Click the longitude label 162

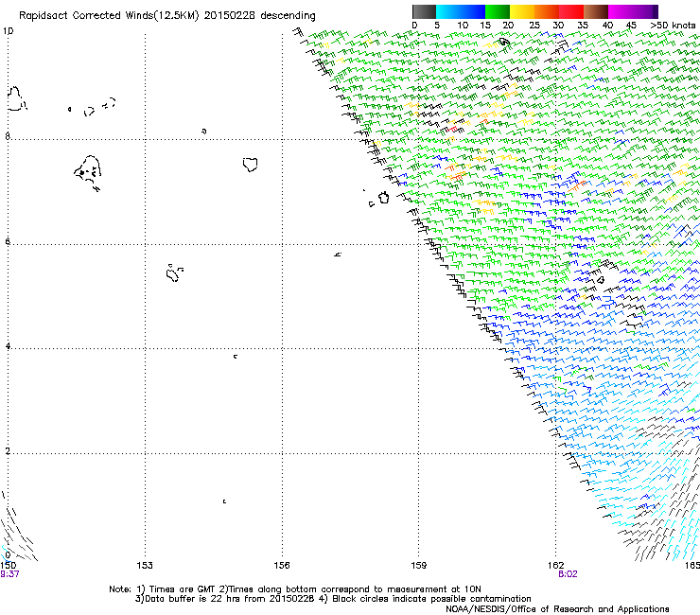click(555, 566)
